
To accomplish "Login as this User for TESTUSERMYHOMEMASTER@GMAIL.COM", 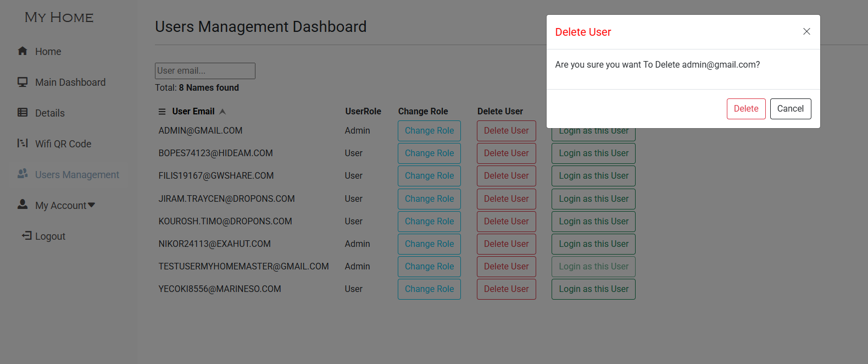I will point(593,267).
